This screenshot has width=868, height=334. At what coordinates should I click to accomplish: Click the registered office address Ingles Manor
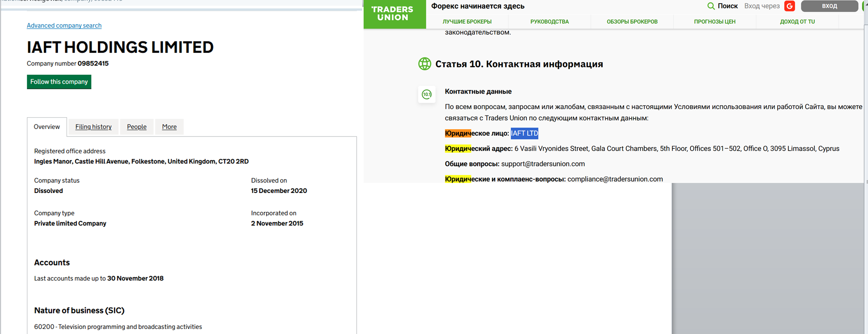pos(141,162)
